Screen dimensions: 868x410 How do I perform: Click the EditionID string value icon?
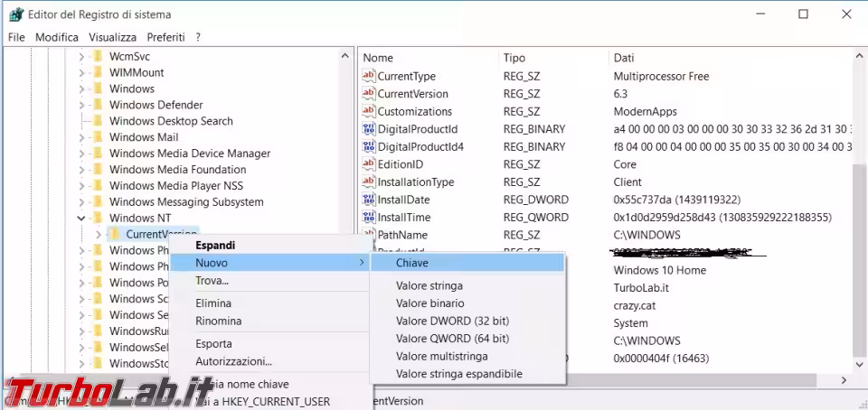click(369, 164)
